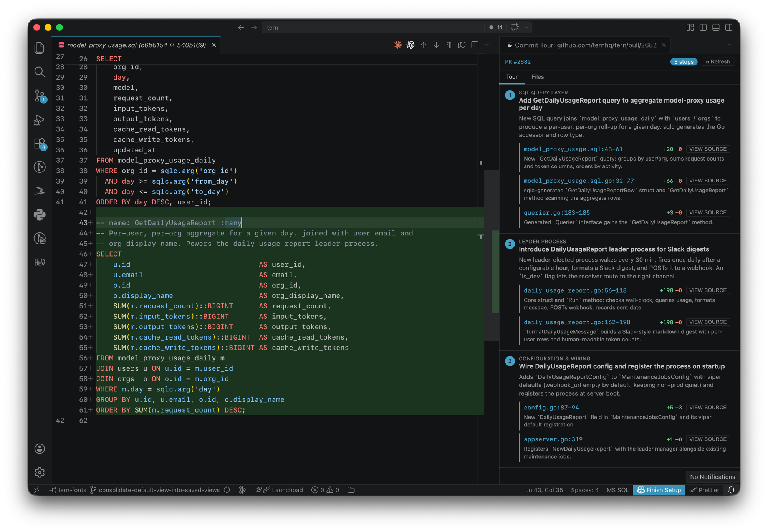This screenshot has height=532, width=768.
Task: Customize layout icon in title bar
Action: click(x=690, y=27)
